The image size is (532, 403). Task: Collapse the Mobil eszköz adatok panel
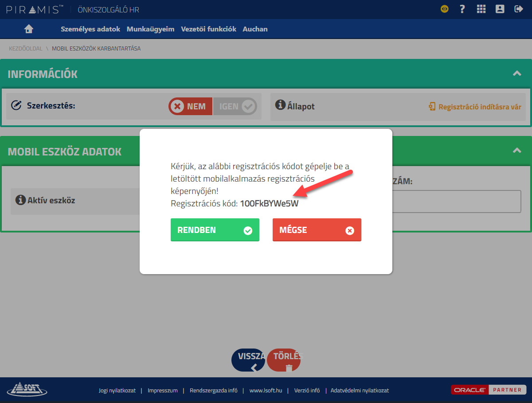pos(517,151)
